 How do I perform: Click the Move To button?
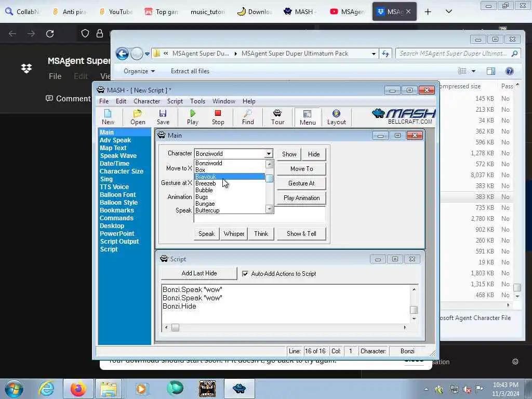tap(302, 169)
